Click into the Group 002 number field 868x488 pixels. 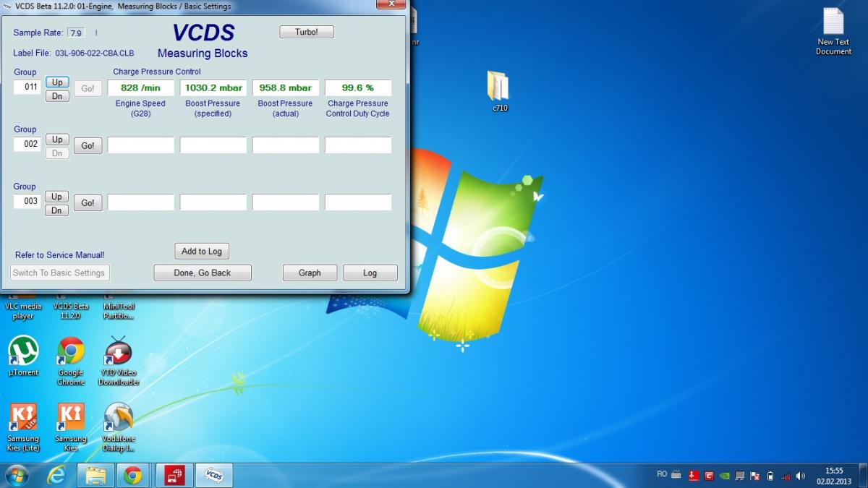coord(27,144)
